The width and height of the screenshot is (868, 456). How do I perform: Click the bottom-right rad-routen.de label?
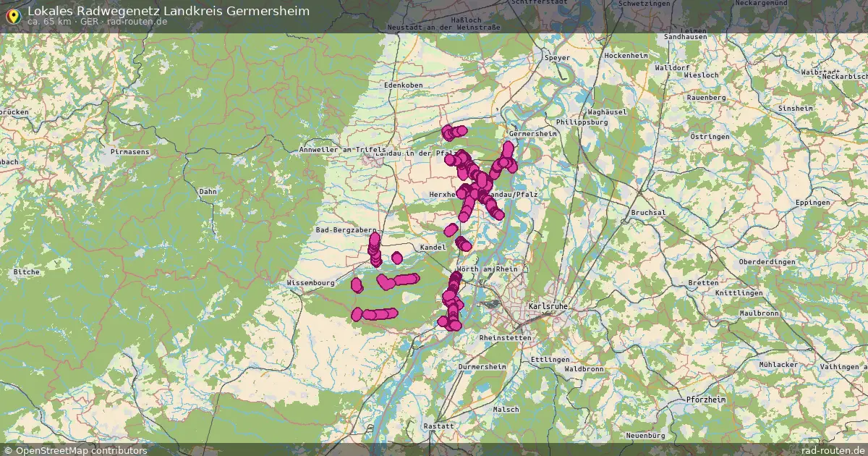[833, 450]
